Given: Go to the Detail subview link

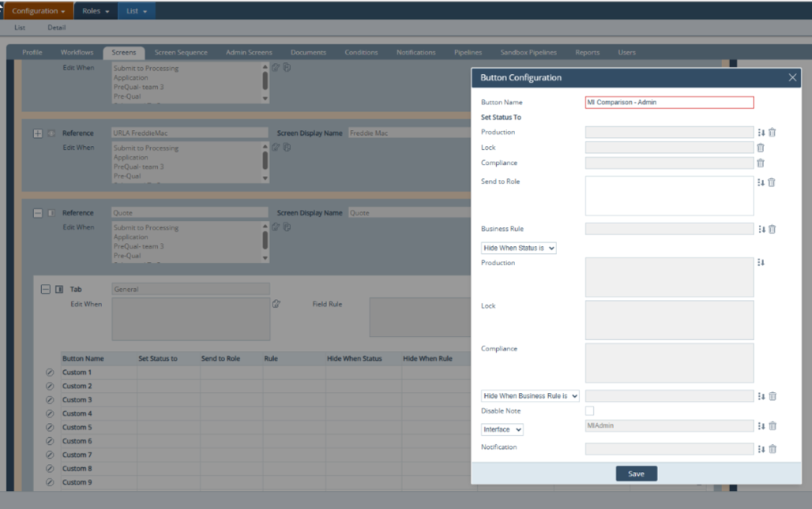Looking at the screenshot, I should (x=56, y=28).
